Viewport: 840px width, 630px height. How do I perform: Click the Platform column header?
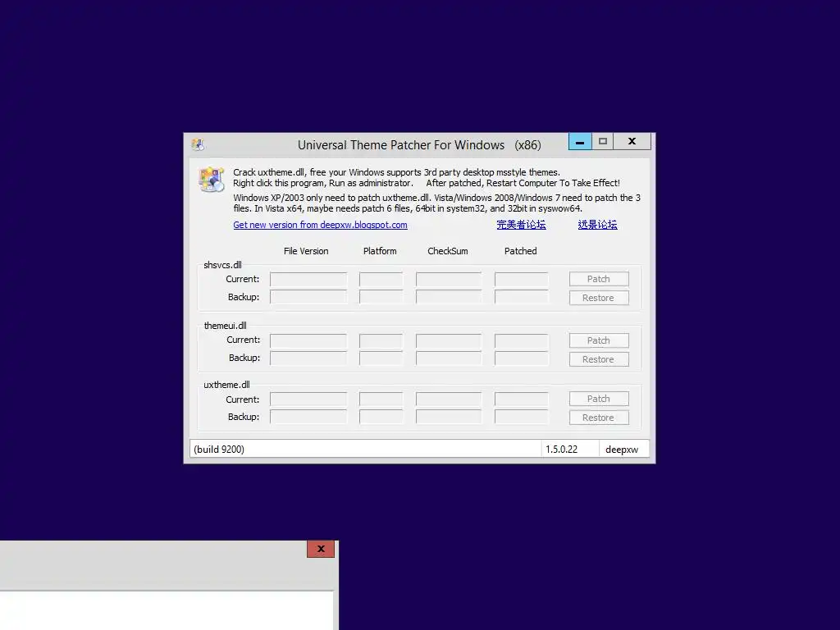pyautogui.click(x=380, y=251)
